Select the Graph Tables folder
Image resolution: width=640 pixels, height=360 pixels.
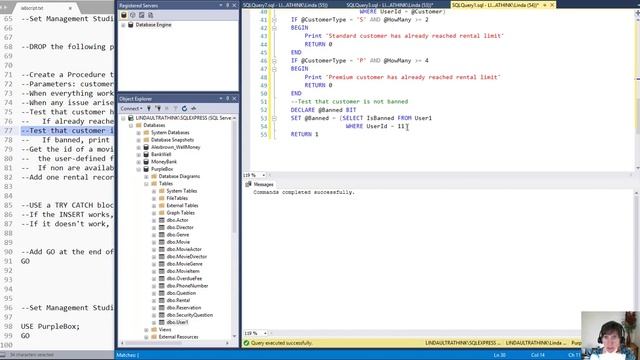tap(180, 213)
